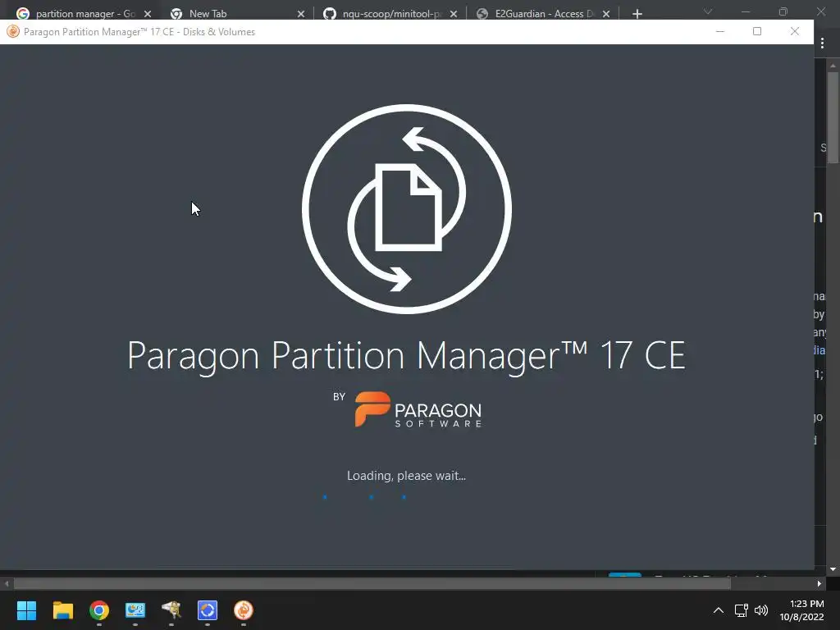The image size is (840, 630).
Task: Close the nqu-scoop GitHub Chrome tab
Action: (454, 14)
